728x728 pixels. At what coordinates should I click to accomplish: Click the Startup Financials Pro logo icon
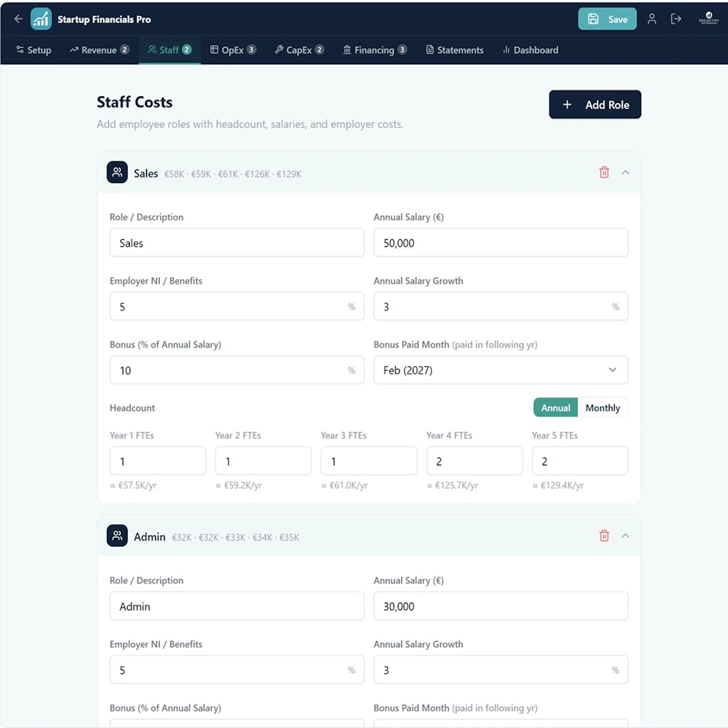click(41, 19)
